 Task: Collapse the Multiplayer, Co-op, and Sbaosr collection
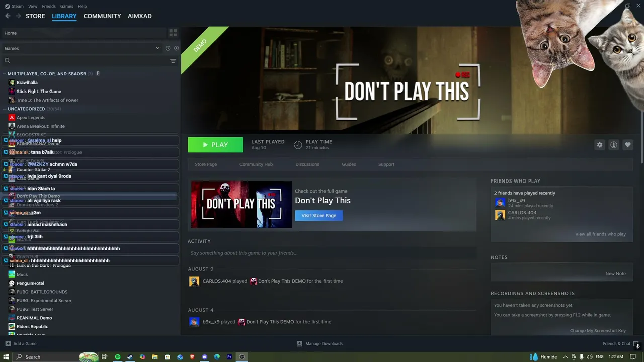(x=5, y=74)
